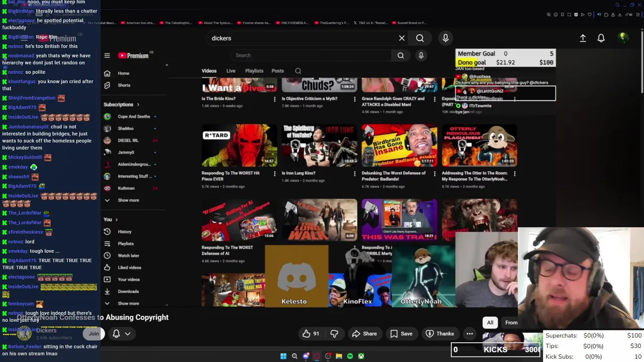Click the Home icon in sidebar
This screenshot has width=644, height=362.
(107, 73)
